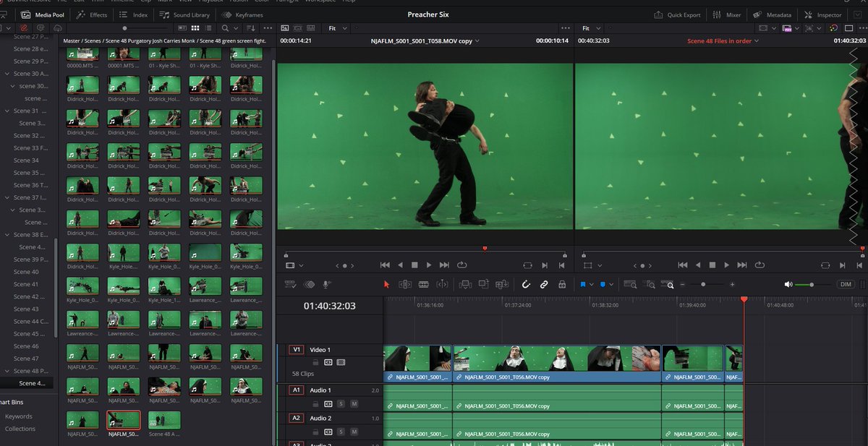Select the Razor edit mode tool

tap(423, 284)
